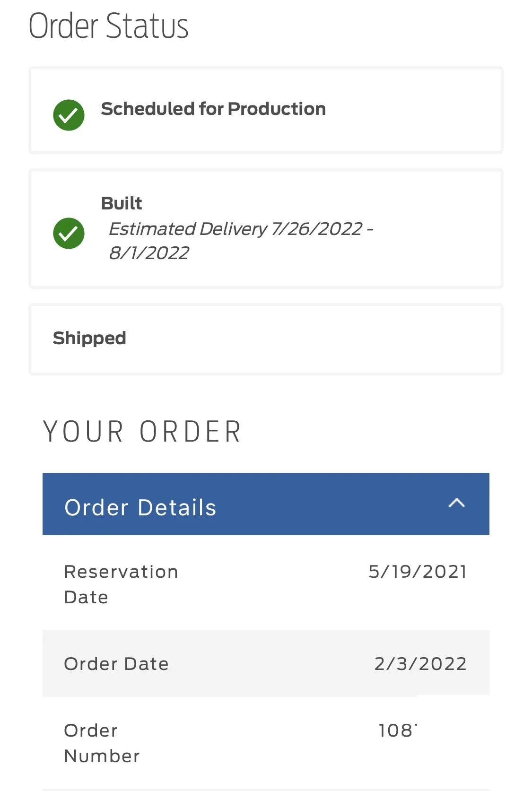Click the Scheduled for Production green checkmark
The image size is (532, 791).
click(x=69, y=115)
